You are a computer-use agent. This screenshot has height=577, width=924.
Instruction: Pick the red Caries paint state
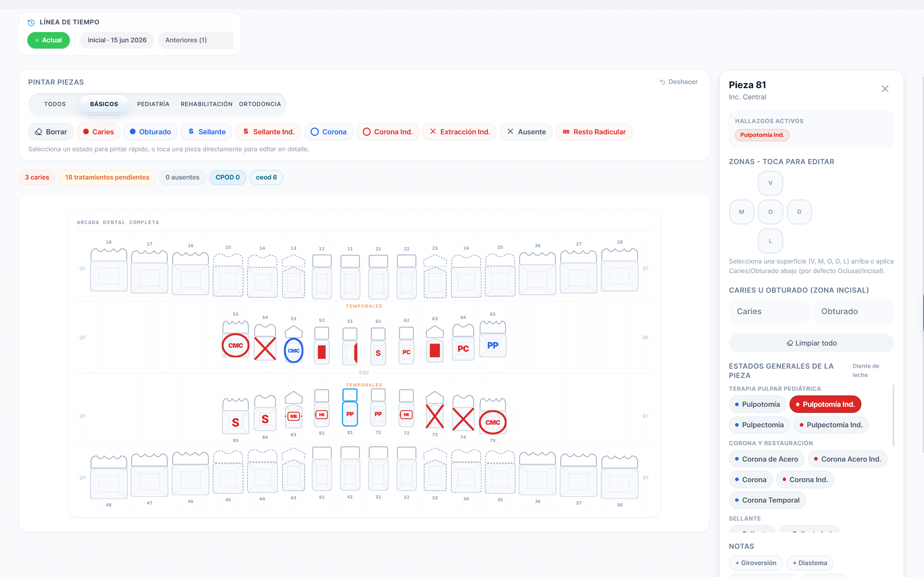98,132
